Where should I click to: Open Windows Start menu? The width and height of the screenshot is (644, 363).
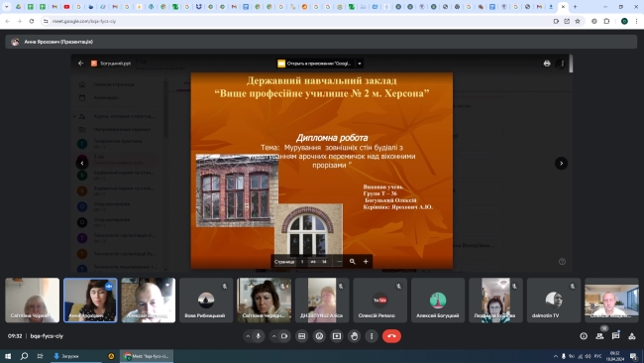(8, 356)
